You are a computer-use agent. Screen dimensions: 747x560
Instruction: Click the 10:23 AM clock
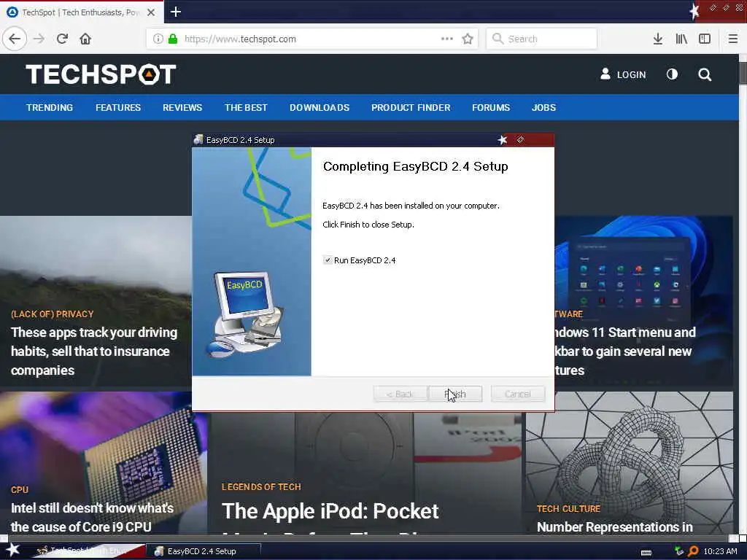pyautogui.click(x=720, y=551)
